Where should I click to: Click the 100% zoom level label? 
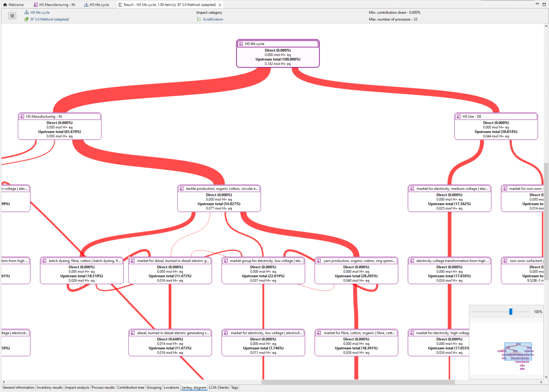click(538, 312)
